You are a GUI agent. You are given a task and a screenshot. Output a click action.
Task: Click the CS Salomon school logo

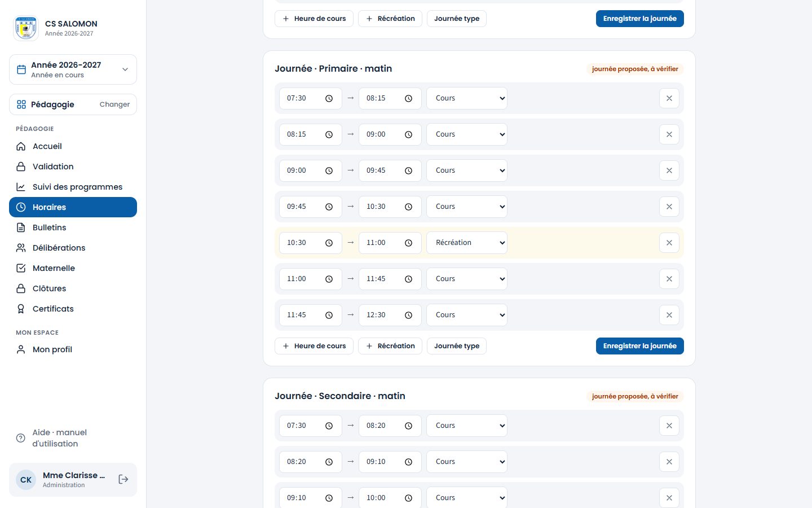pyautogui.click(x=26, y=28)
